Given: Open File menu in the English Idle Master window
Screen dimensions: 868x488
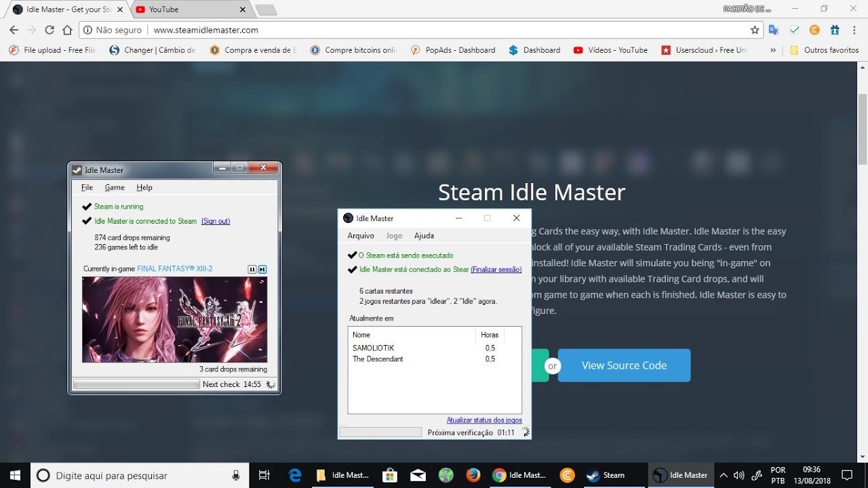Looking at the screenshot, I should point(87,188).
